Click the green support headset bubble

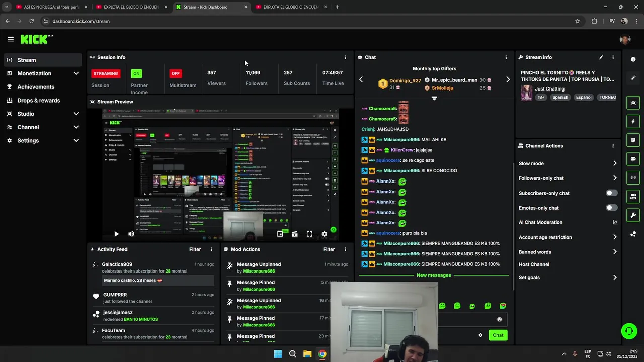[x=629, y=331]
